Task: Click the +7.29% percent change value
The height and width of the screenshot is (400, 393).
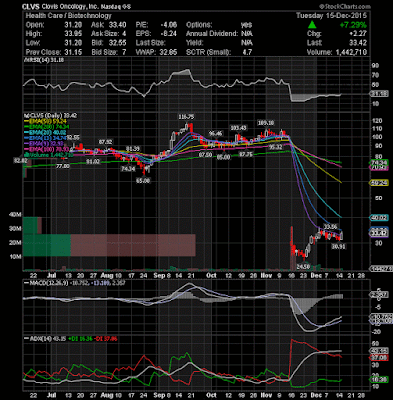Action: (x=353, y=25)
